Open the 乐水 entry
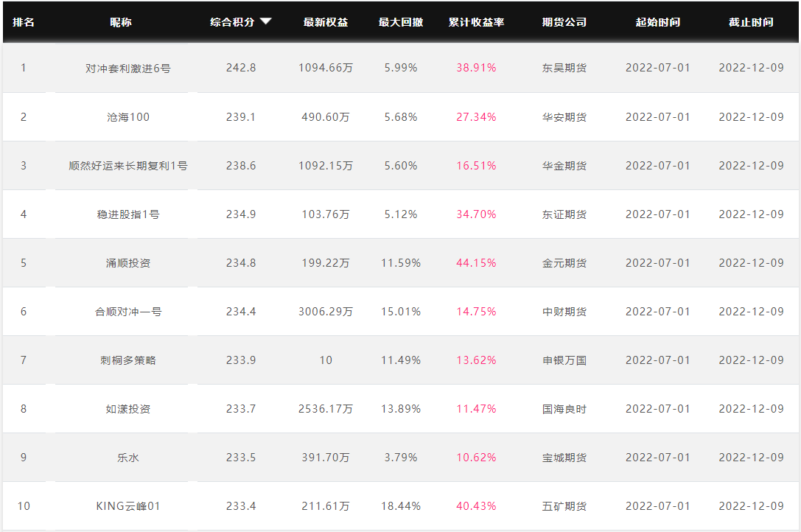The image size is (801, 532). pos(128,458)
